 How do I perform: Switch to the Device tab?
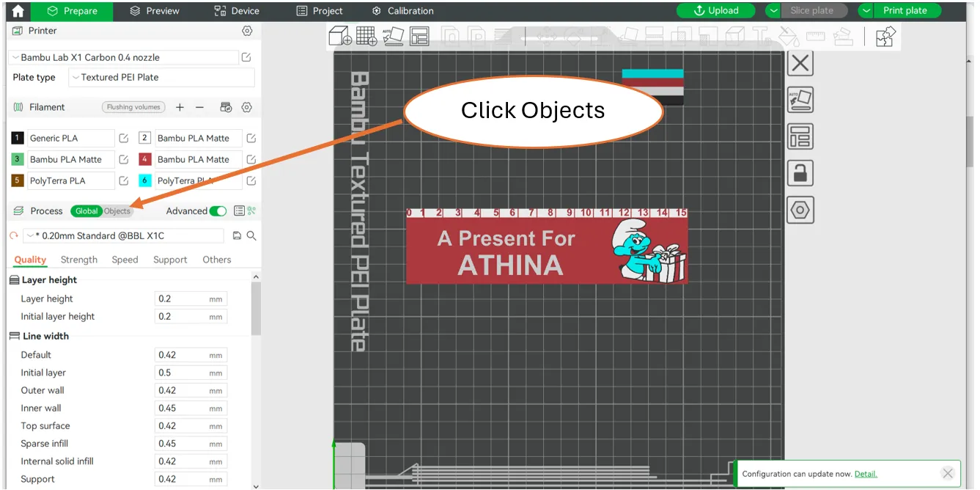click(x=237, y=11)
